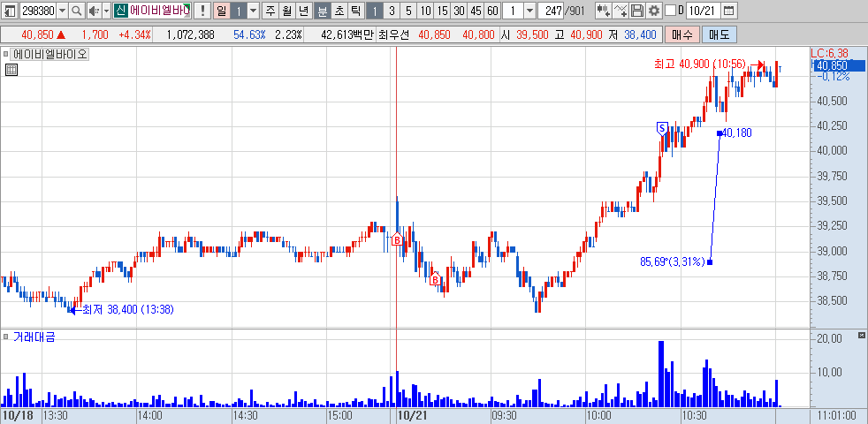Click the 54.63% value in quote bar
868x424 pixels.
(251, 34)
